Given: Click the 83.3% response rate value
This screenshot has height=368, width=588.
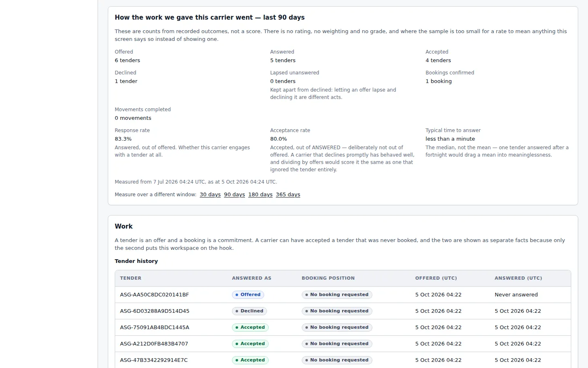Looking at the screenshot, I should click(x=123, y=139).
